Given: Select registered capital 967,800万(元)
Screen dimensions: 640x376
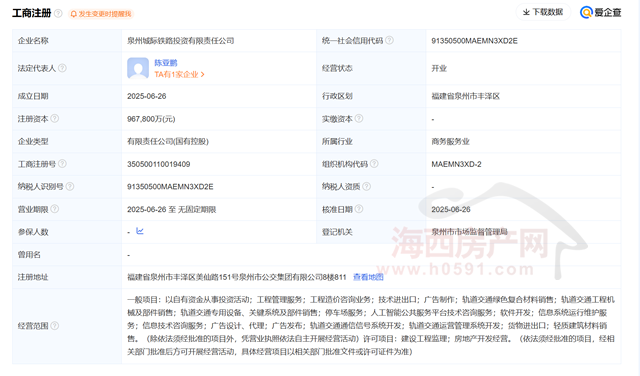Looking at the screenshot, I should click(x=151, y=119).
